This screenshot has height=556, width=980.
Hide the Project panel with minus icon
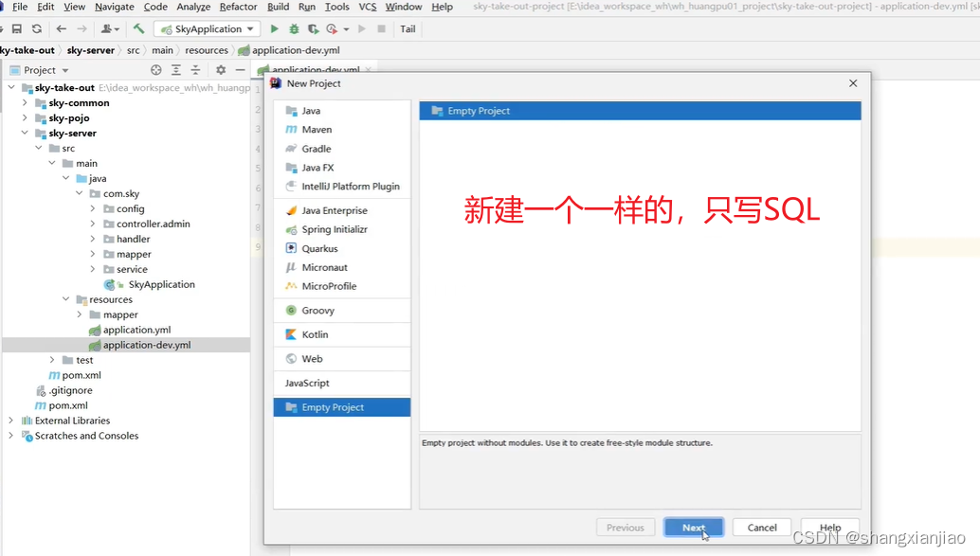point(240,70)
